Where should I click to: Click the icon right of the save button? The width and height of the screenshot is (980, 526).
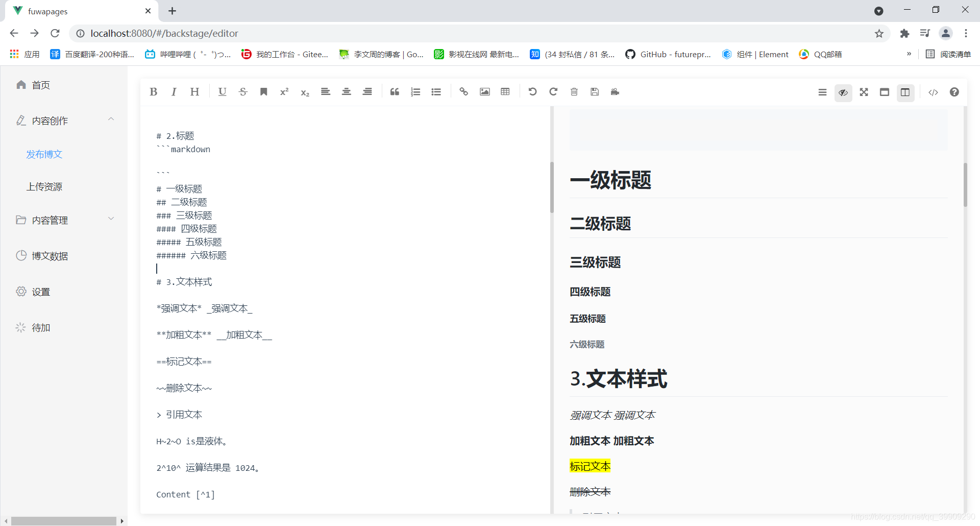(x=615, y=92)
